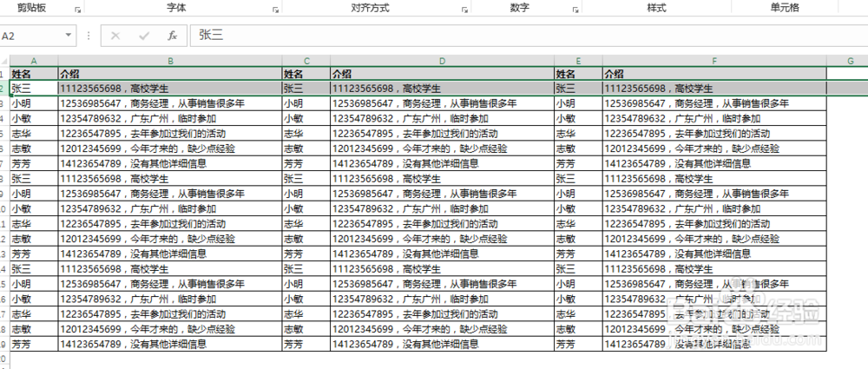Open the 剪贴板 clipboard dialog launcher
The width and height of the screenshot is (868, 369).
coord(77,10)
